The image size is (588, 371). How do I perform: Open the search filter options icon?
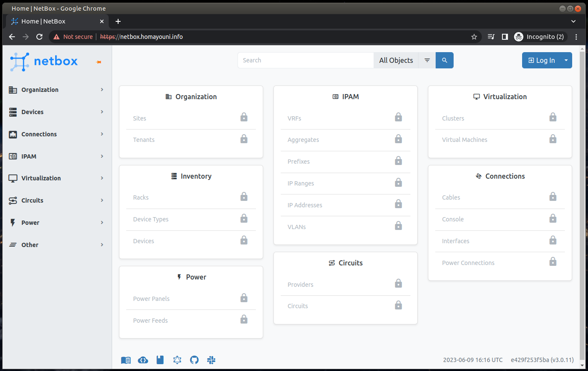click(x=427, y=60)
